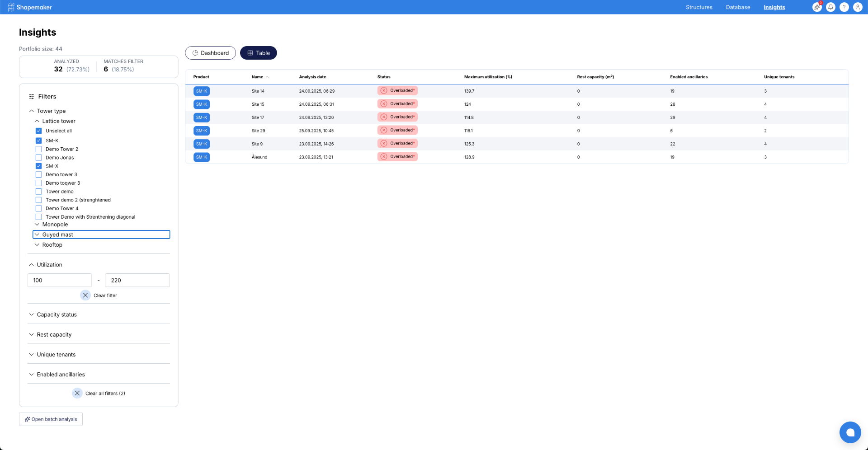This screenshot has height=450, width=868.
Task: Check the Demo Tower 4 checkbox
Action: coord(38,209)
